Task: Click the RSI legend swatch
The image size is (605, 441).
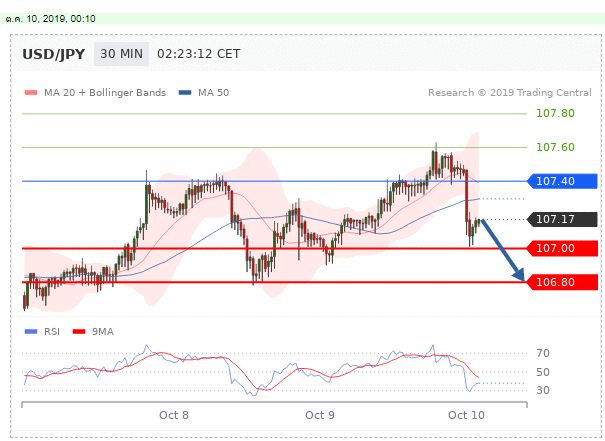Action: [x=31, y=331]
